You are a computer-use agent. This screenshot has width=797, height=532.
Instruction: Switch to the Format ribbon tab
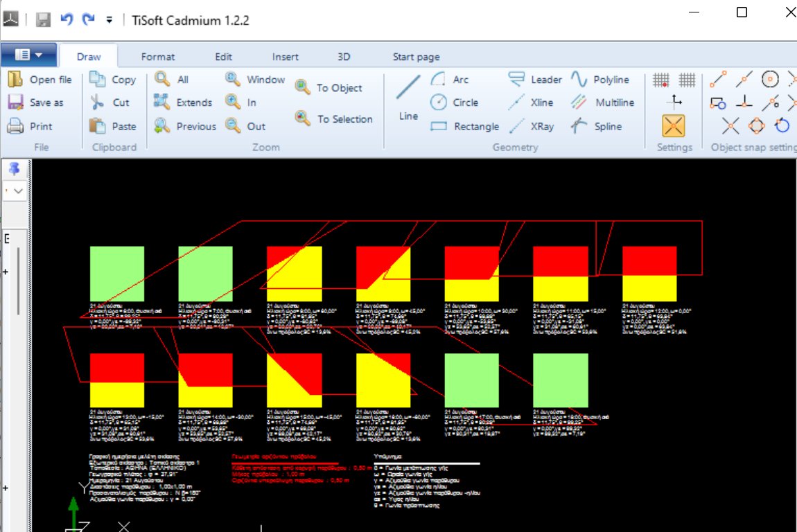click(158, 56)
